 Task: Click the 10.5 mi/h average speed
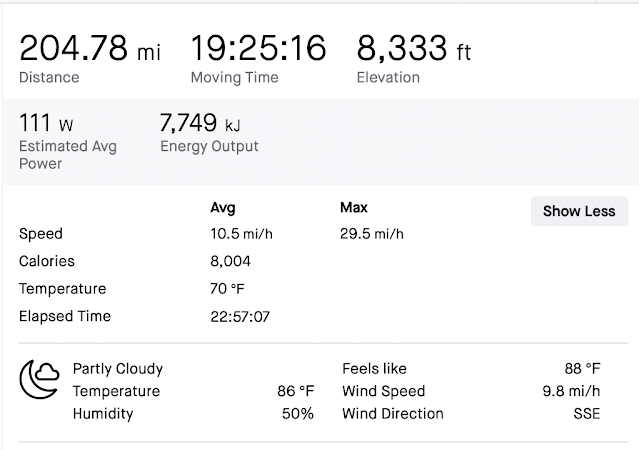click(242, 234)
